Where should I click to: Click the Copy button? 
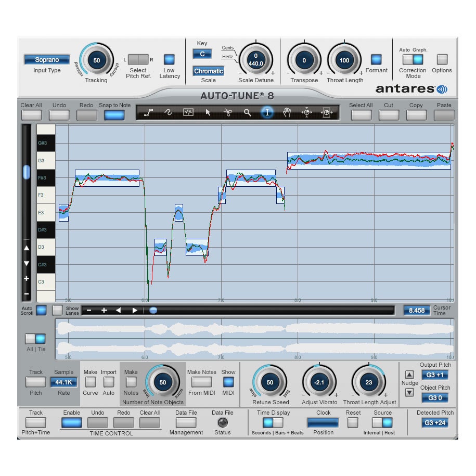point(416,115)
